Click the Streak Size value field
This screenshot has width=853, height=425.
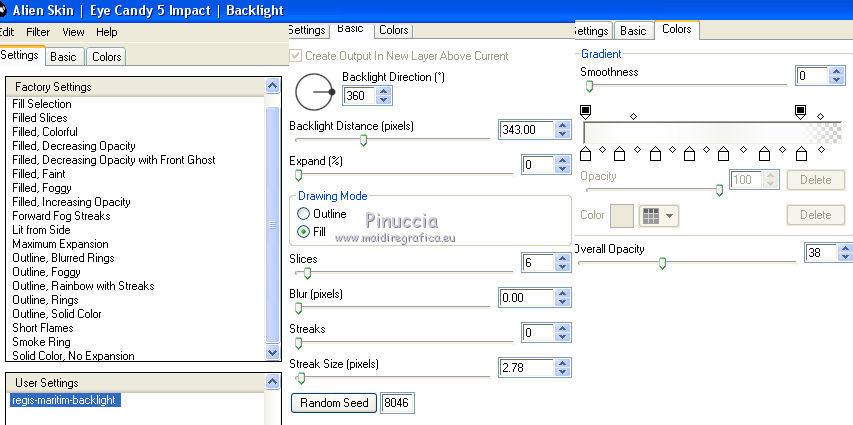coord(526,367)
